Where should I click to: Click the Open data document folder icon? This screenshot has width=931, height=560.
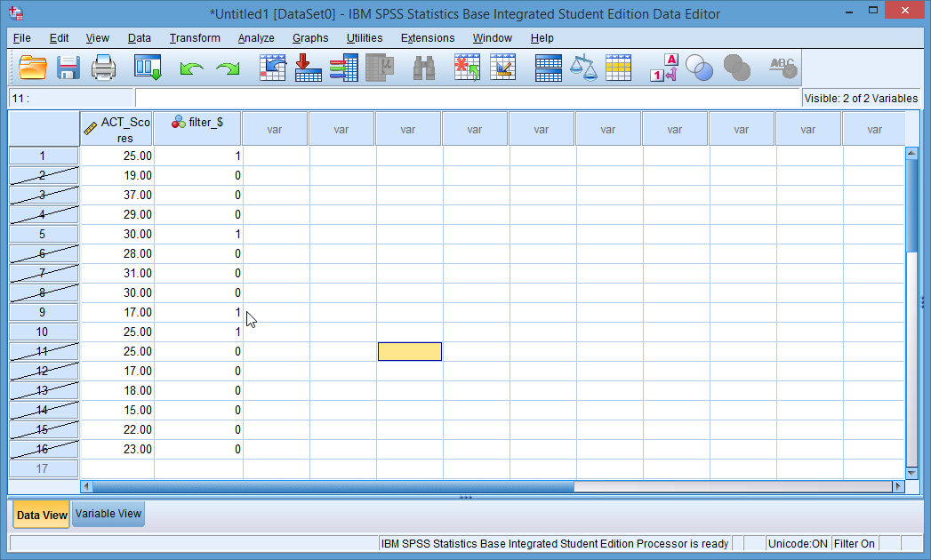coord(33,68)
